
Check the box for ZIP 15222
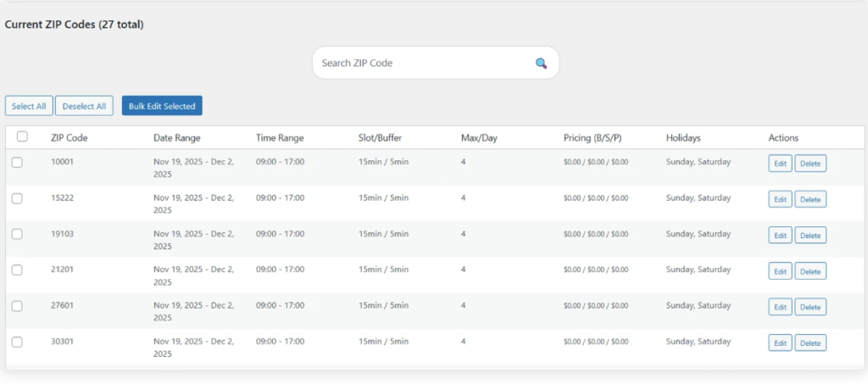[x=17, y=198]
